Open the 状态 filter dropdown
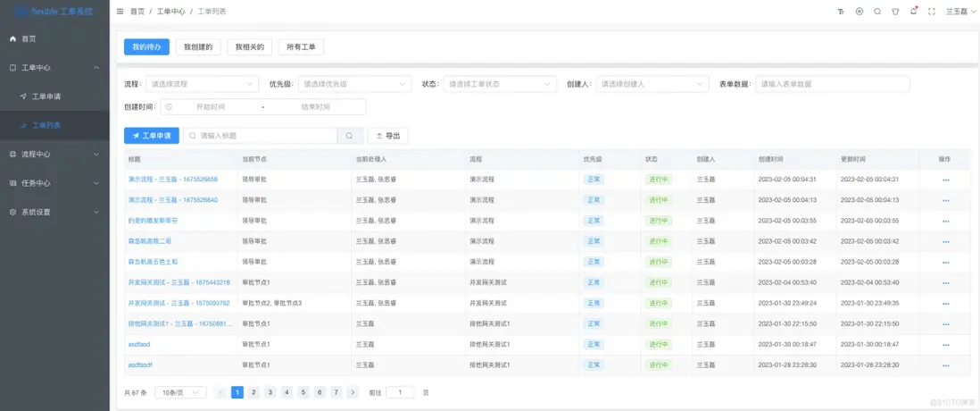Viewport: 980px width, 411px height. coord(500,84)
